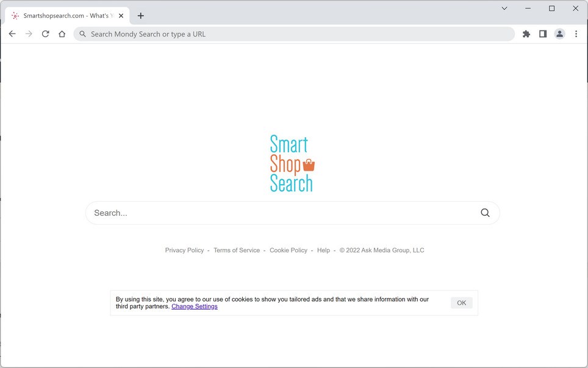Open the Help link
The width and height of the screenshot is (588, 368).
[x=324, y=250]
